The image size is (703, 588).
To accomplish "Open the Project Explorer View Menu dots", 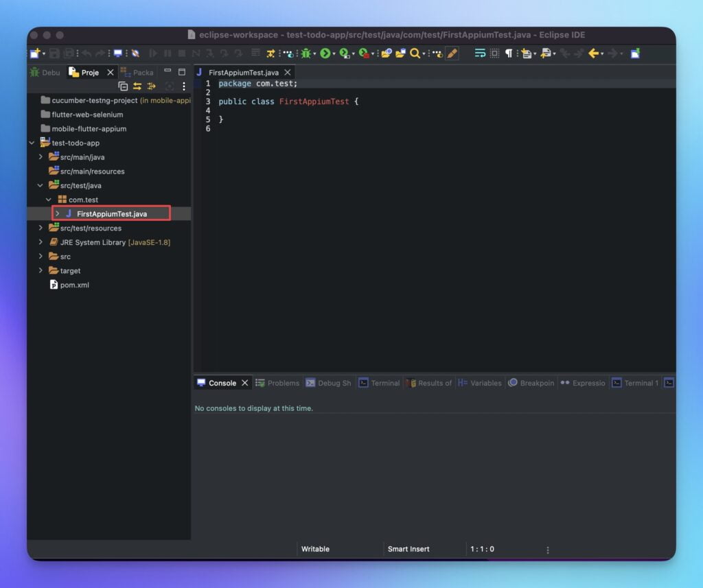I will (x=184, y=86).
